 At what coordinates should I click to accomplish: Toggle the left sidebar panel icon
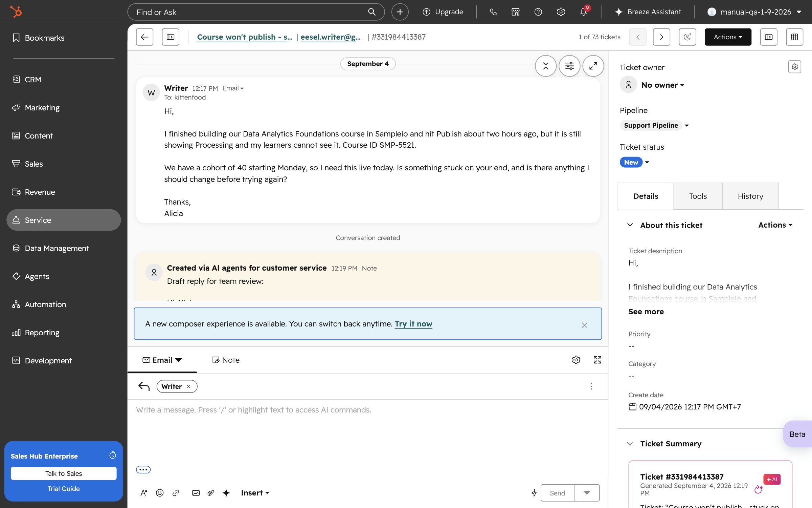pyautogui.click(x=171, y=37)
